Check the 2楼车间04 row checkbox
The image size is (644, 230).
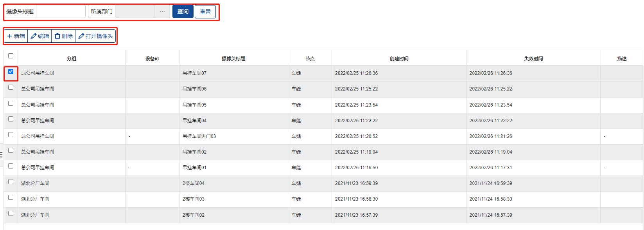click(x=11, y=182)
